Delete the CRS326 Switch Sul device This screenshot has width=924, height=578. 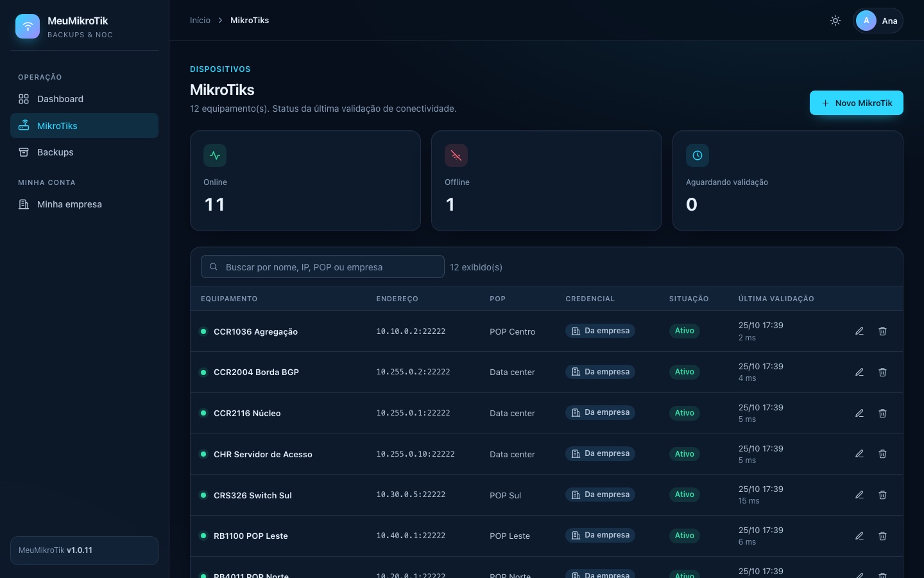point(883,495)
